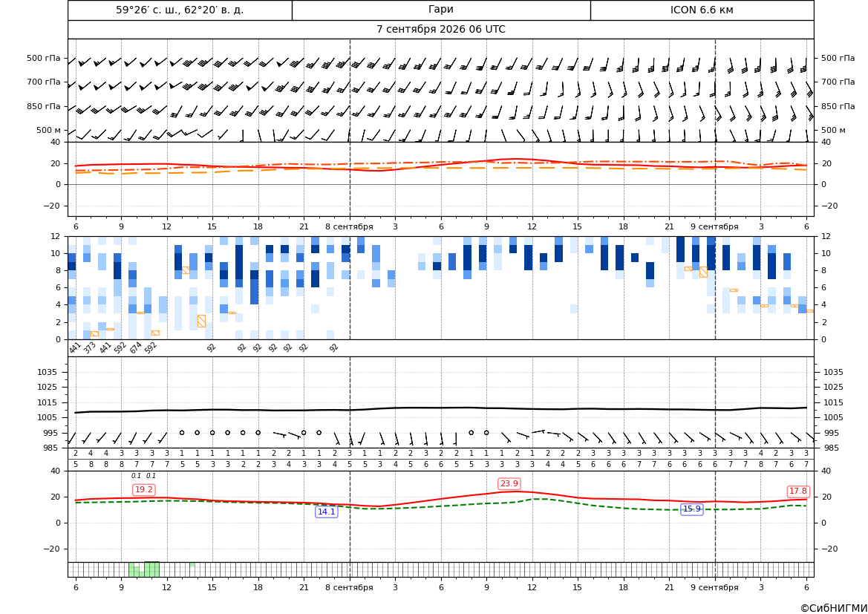Click the red 19.2 temperature label

144,490
